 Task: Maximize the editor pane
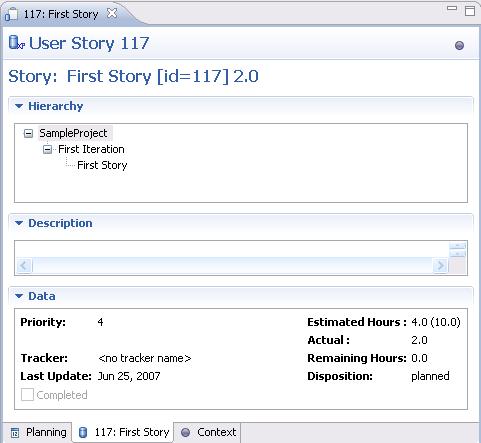(470, 11)
